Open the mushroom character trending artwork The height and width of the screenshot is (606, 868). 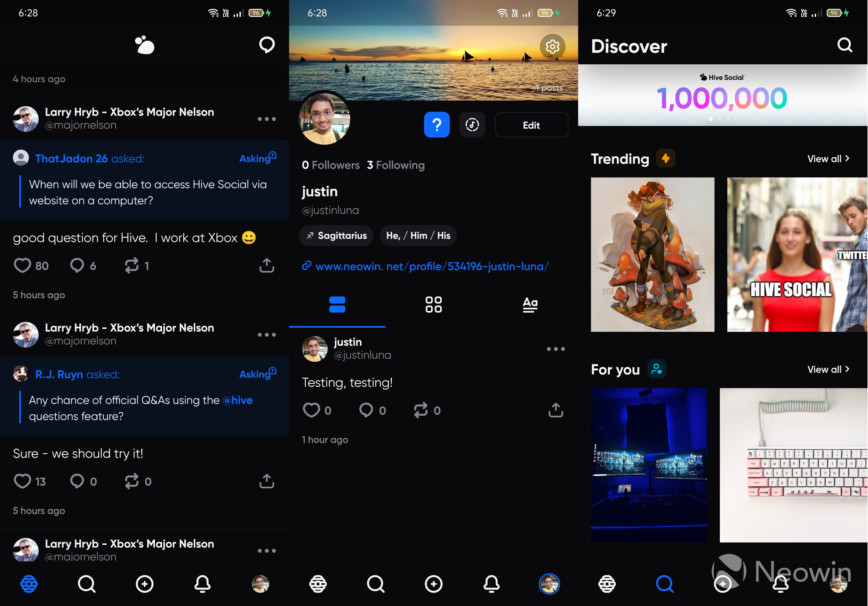coord(653,255)
